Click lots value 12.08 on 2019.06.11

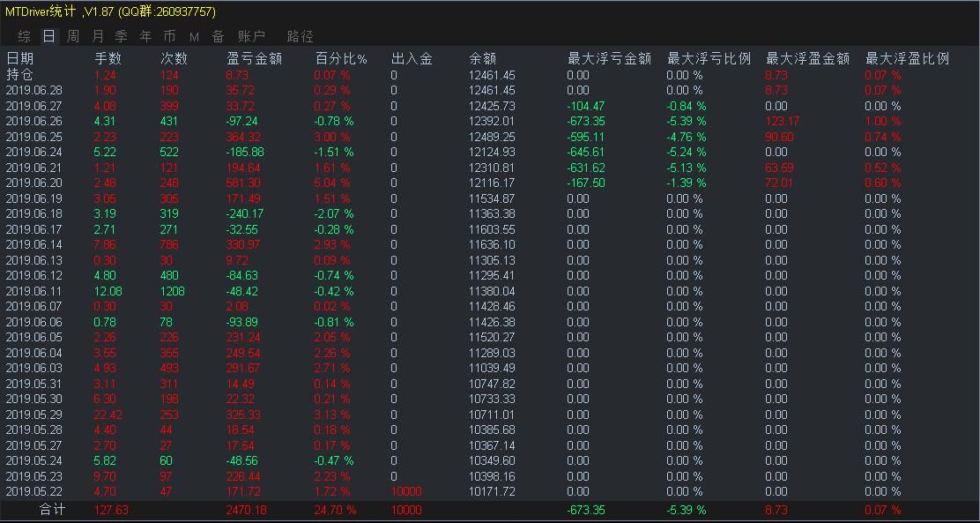108,291
